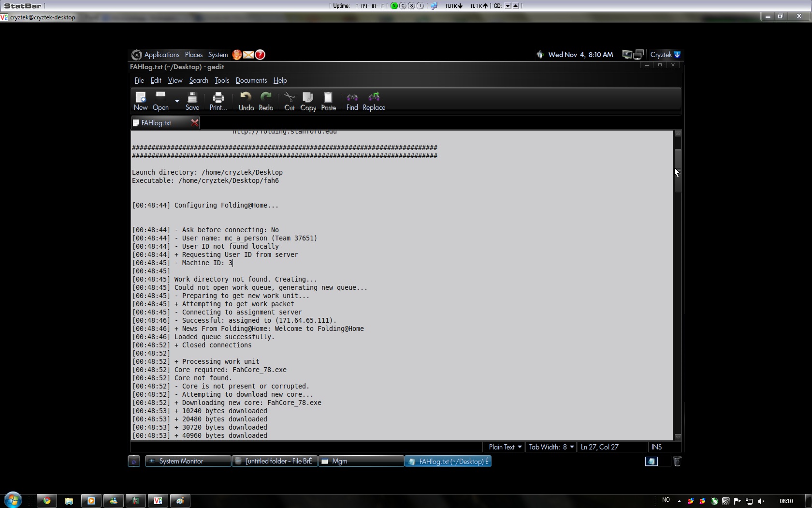Screen dimensions: 812x508
Task: Click the Wed Nov 4 clock applet
Action: (580, 55)
